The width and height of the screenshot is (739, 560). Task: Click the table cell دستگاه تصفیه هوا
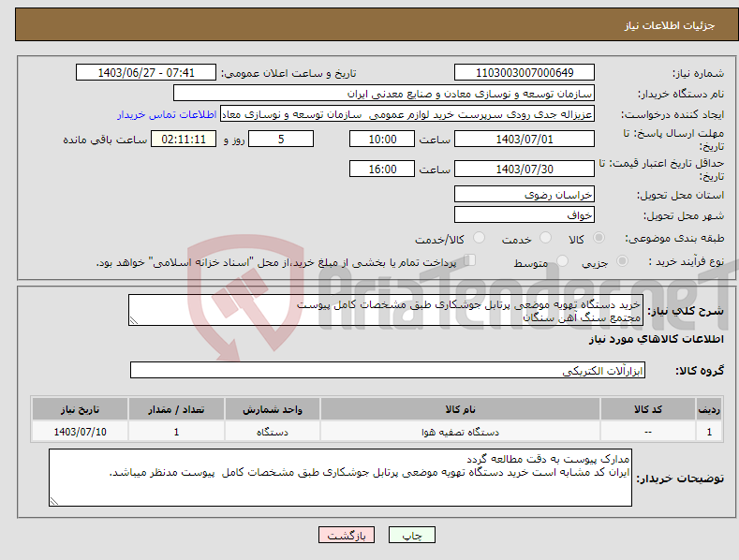[x=460, y=432]
